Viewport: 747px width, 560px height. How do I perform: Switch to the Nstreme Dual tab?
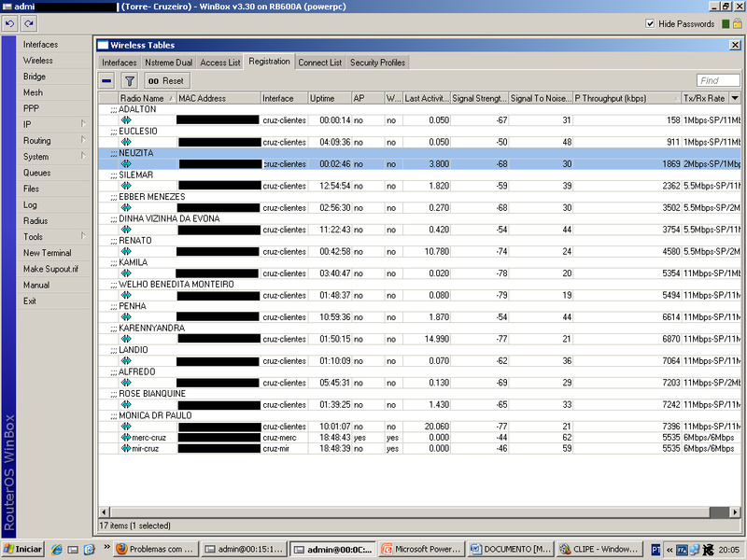point(169,63)
